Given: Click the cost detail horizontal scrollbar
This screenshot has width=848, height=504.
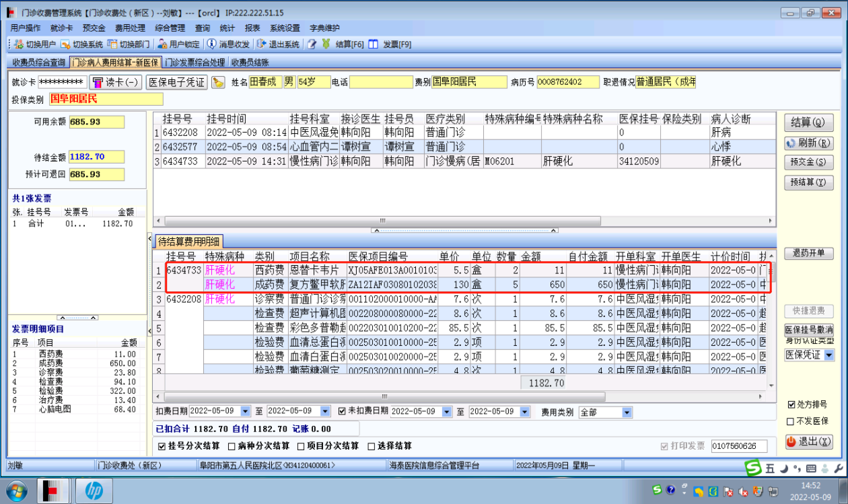Looking at the screenshot, I should tap(384, 396).
